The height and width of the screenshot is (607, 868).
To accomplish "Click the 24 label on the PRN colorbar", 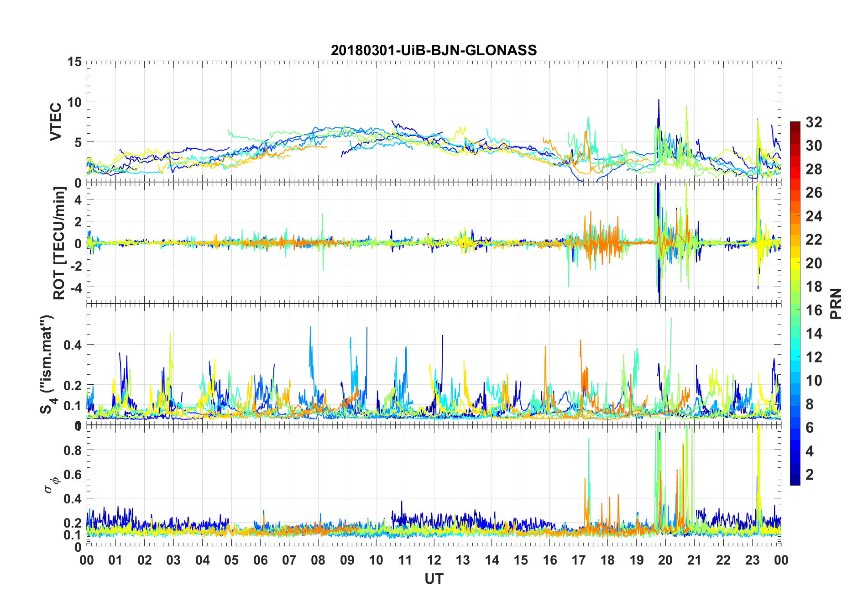I will click(814, 216).
